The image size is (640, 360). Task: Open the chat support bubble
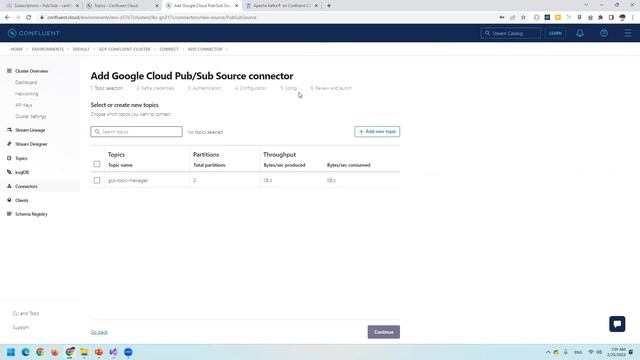click(617, 324)
